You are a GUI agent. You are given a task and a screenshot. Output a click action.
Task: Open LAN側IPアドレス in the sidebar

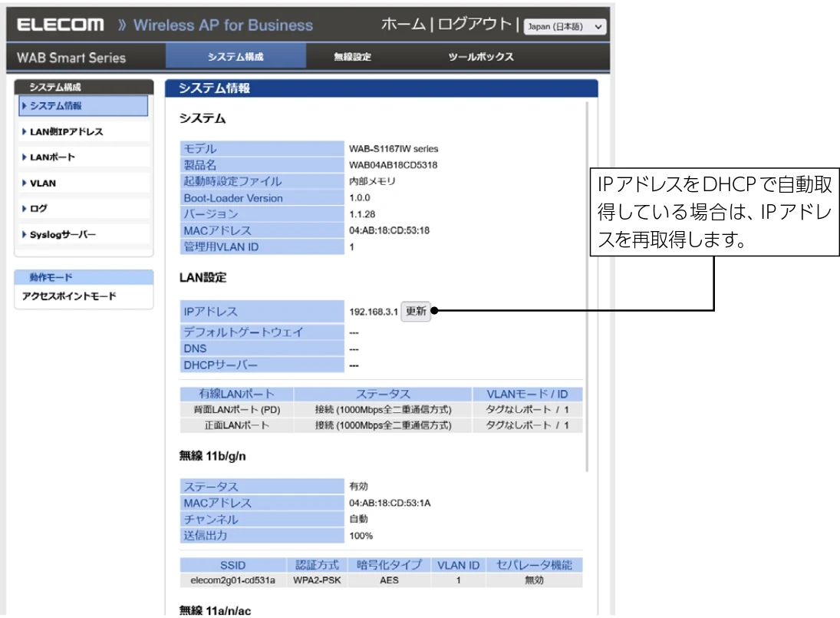[84, 131]
